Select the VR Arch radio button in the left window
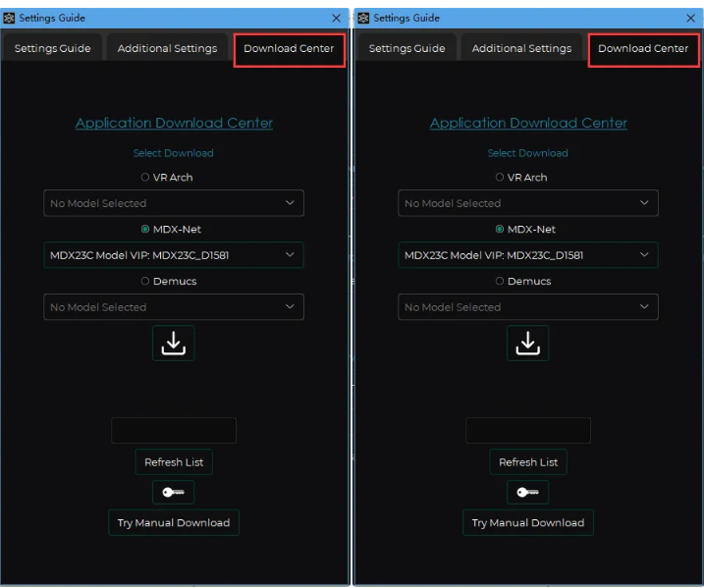This screenshot has width=704, height=588. click(145, 178)
